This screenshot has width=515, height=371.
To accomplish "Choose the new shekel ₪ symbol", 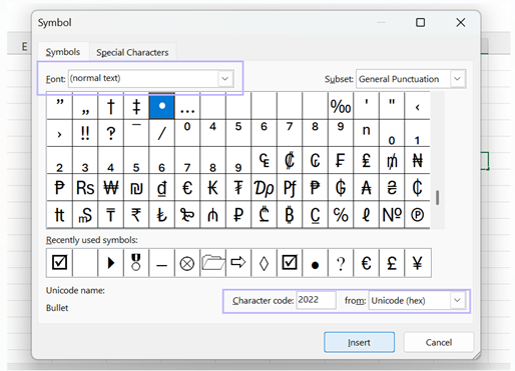I will point(136,188).
